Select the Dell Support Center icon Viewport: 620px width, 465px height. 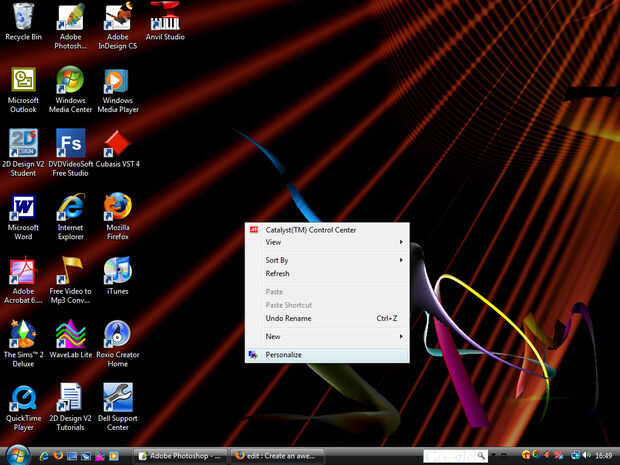pos(117,408)
